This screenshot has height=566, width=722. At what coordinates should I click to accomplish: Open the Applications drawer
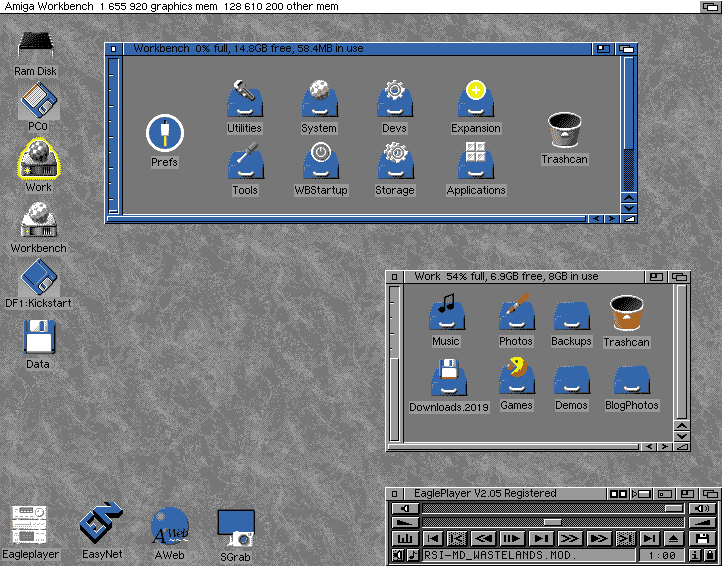[476, 169]
